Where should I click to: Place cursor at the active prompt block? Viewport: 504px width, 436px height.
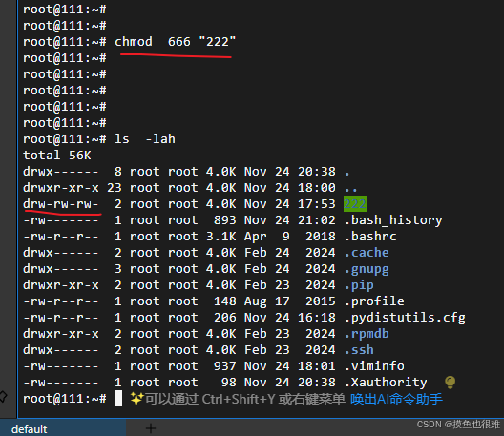pos(118,399)
